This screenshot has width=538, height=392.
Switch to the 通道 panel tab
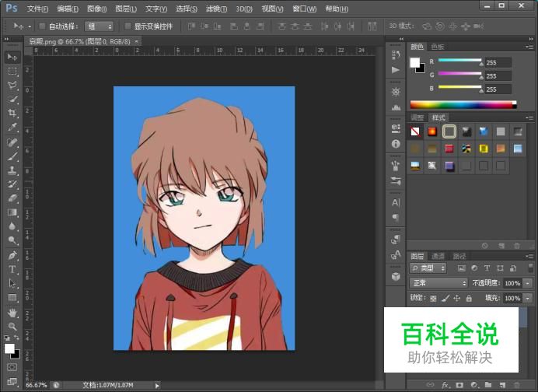point(438,256)
